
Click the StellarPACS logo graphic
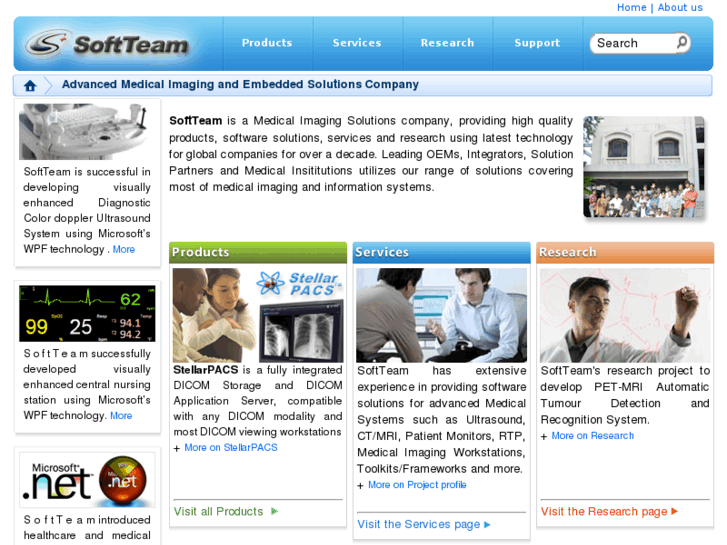299,284
